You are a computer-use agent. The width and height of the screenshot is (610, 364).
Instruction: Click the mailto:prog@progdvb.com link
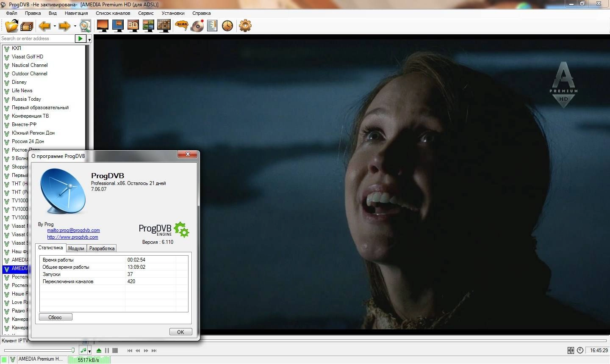(x=73, y=230)
